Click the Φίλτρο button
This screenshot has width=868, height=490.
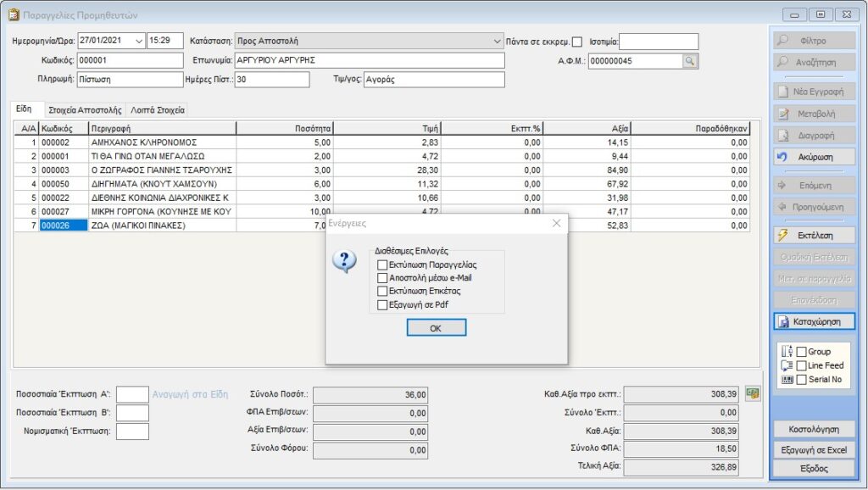click(x=814, y=41)
